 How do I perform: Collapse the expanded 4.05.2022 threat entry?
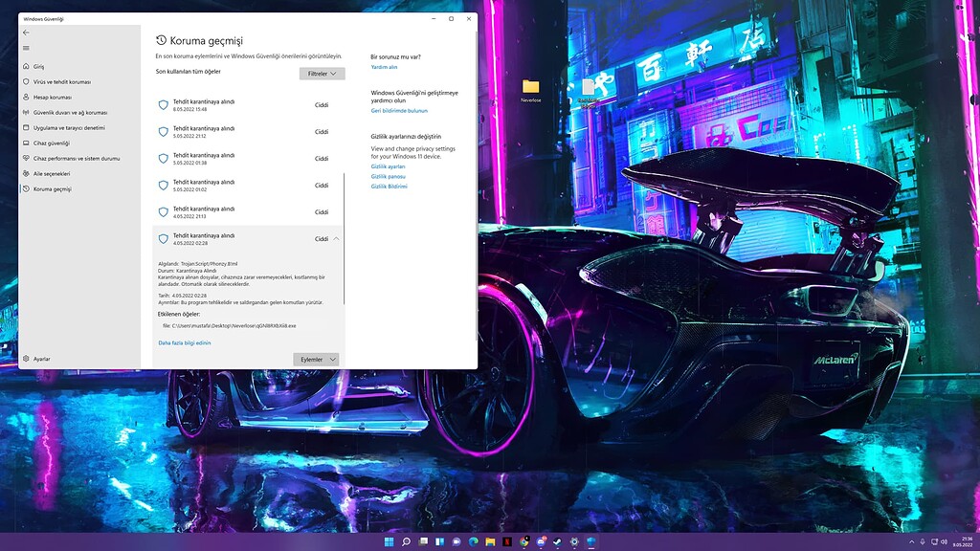(334, 237)
